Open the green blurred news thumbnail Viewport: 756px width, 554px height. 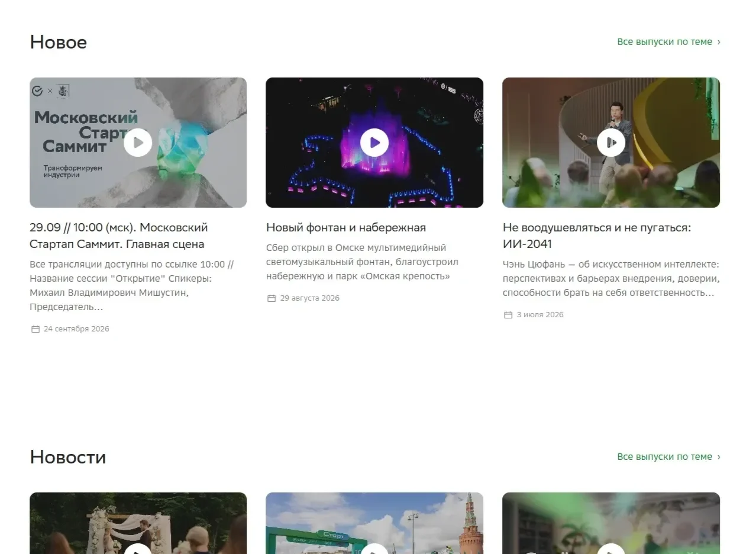pyautogui.click(x=611, y=523)
